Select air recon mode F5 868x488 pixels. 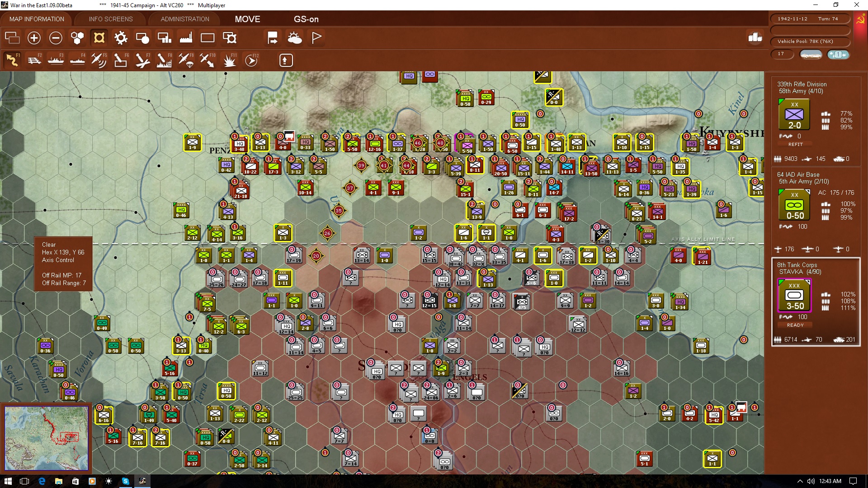click(x=99, y=60)
